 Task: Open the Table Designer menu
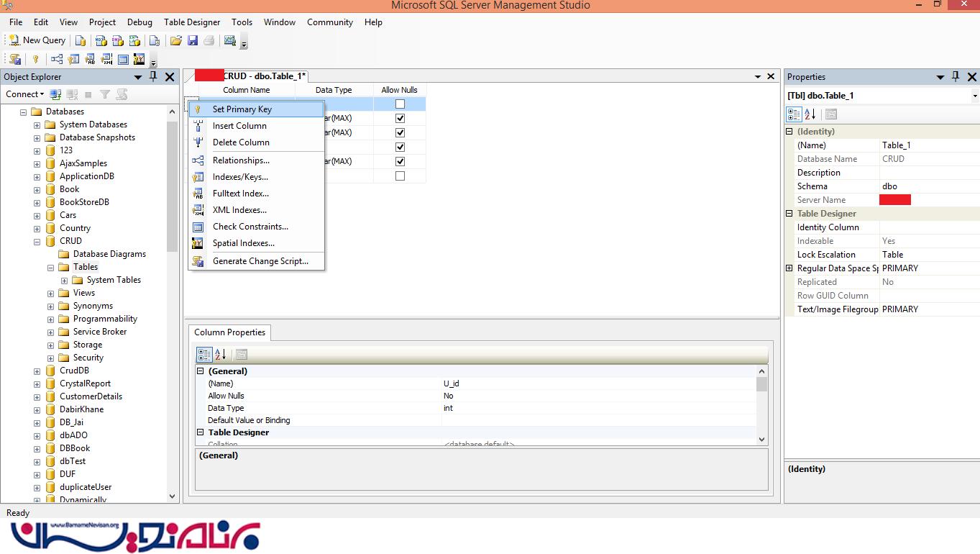pyautogui.click(x=191, y=22)
